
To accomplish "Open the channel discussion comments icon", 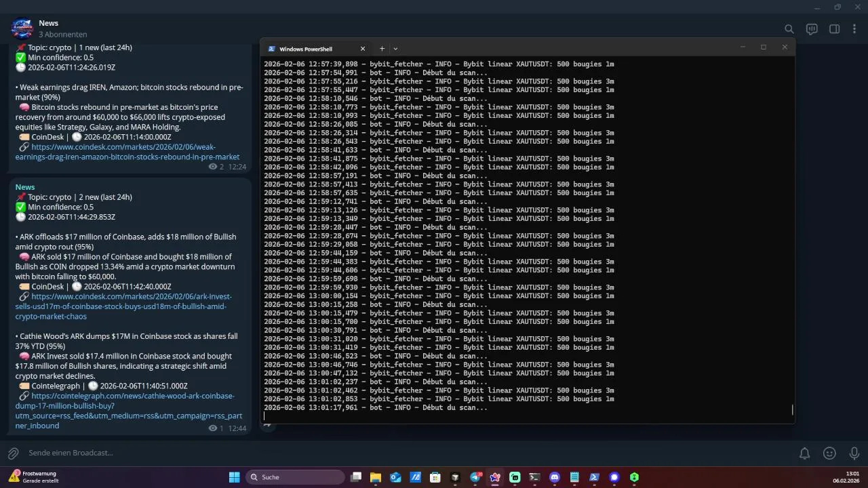I will tap(812, 29).
